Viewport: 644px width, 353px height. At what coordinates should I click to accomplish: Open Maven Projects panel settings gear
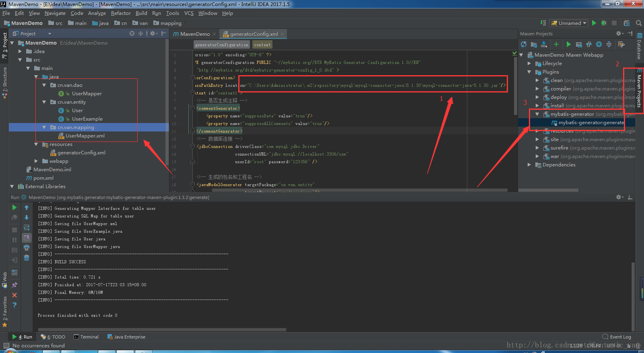[620, 33]
